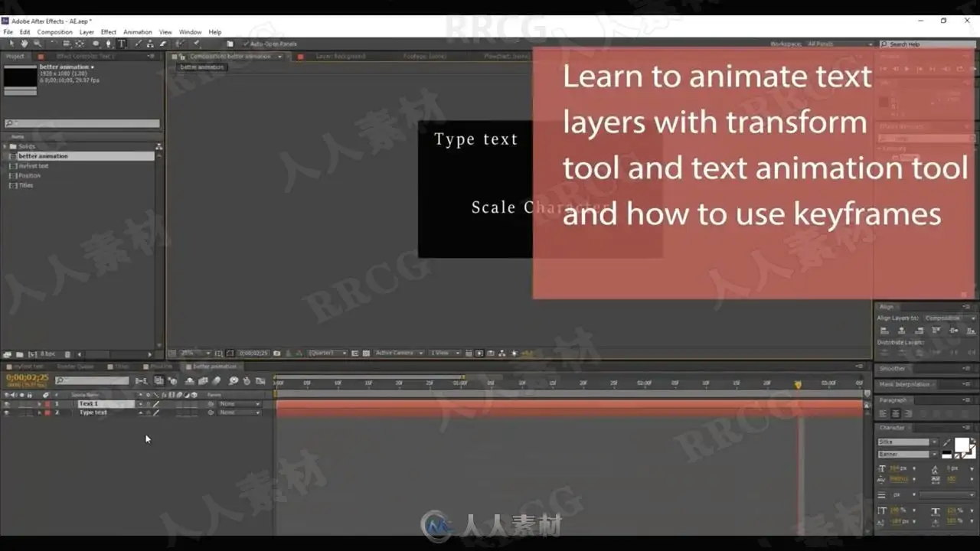Viewport: 980px width, 551px height.
Task: Click the Character panel eyedropper icon
Action: pos(947,442)
